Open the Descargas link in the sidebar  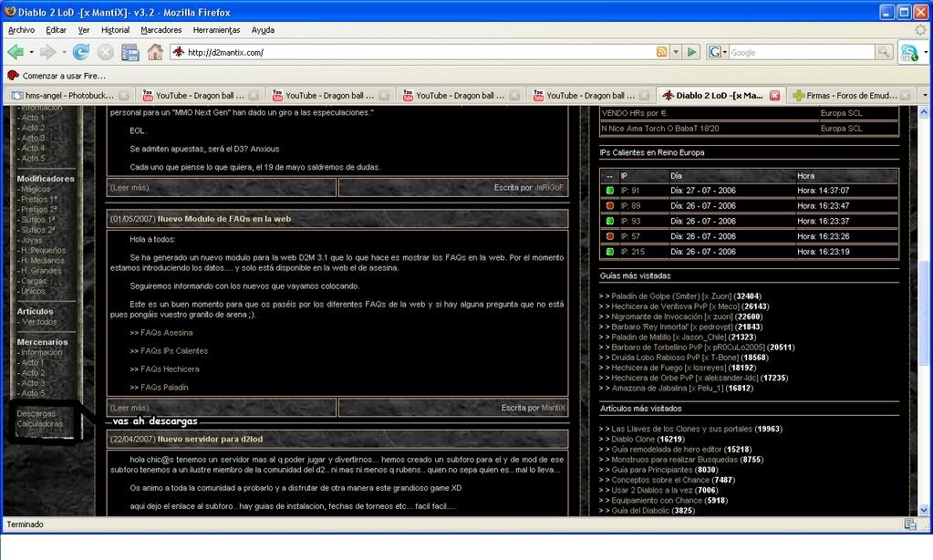(x=36, y=413)
